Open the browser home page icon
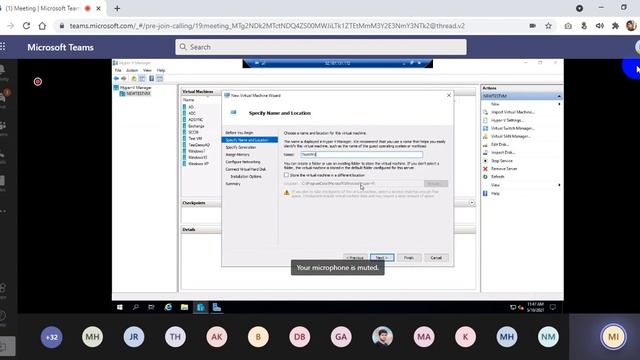This screenshot has width=640, height=360. (42, 26)
